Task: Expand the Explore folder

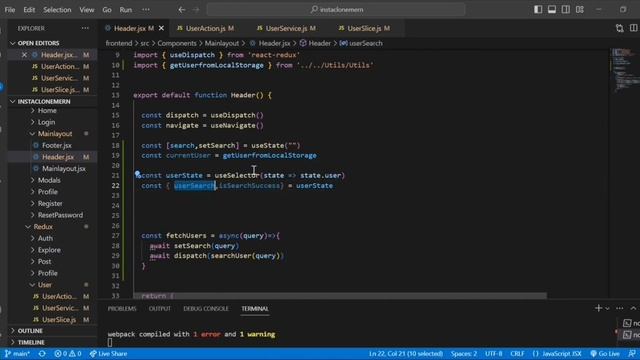Action: point(49,250)
